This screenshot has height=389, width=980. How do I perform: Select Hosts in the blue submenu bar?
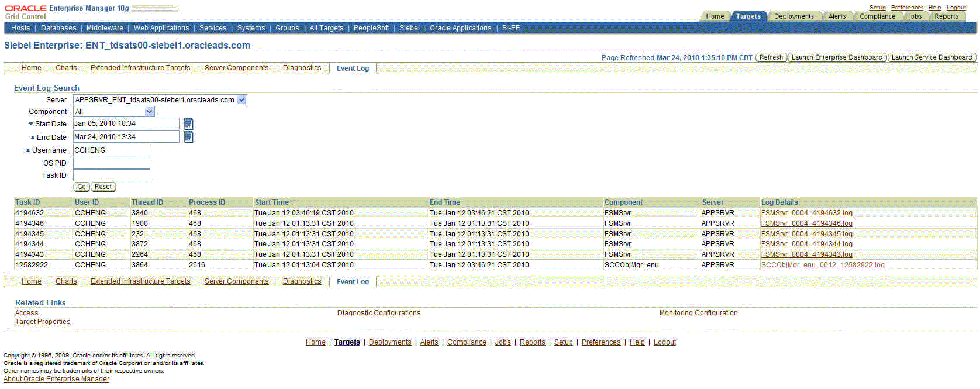point(20,28)
